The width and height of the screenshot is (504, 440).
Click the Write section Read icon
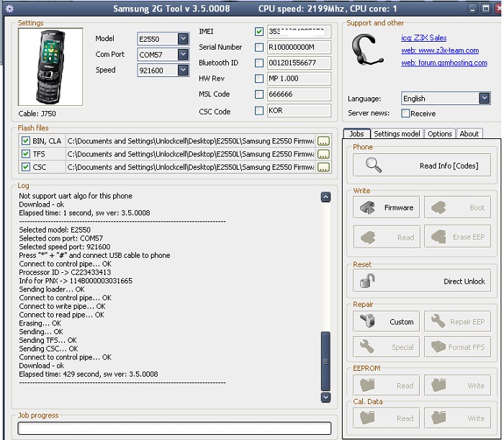pyautogui.click(x=368, y=238)
